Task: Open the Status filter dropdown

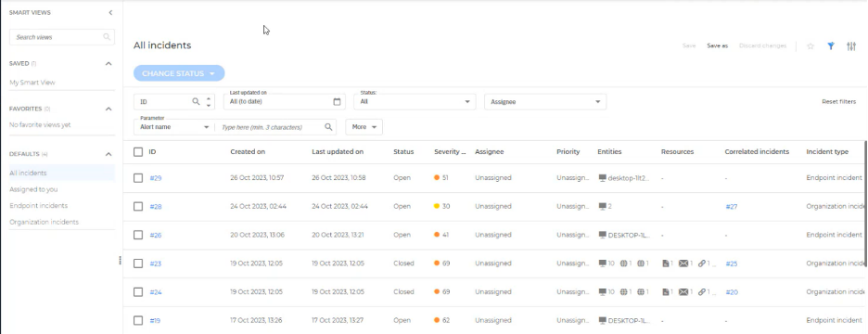Action: (415, 101)
